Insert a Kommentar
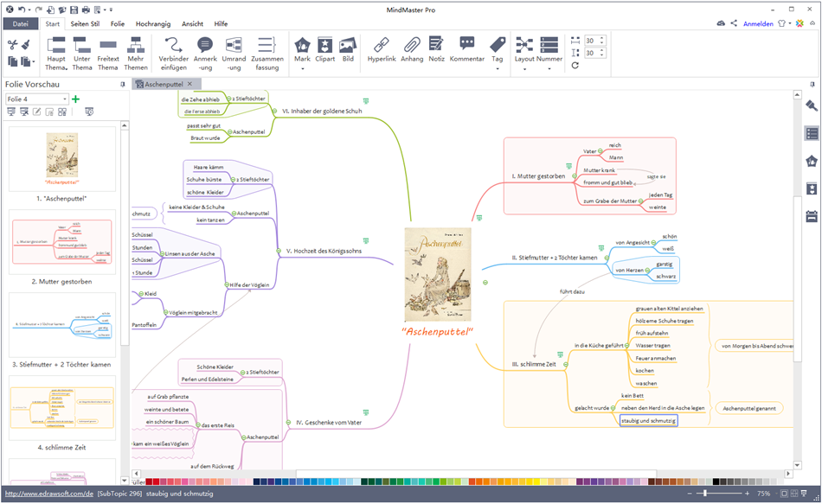The image size is (822, 504). (x=467, y=50)
